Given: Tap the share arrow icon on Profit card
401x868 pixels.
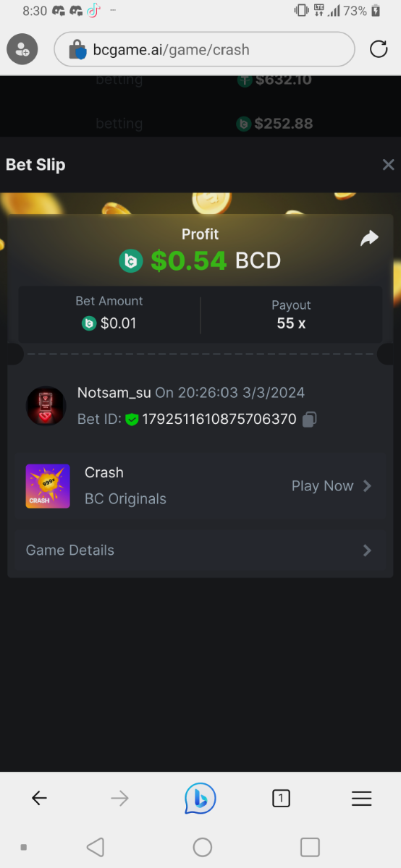Looking at the screenshot, I should (369, 238).
